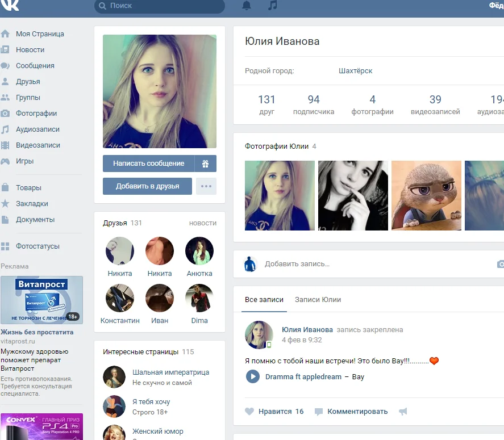Play the track Dramma ft appledream

tap(253, 376)
